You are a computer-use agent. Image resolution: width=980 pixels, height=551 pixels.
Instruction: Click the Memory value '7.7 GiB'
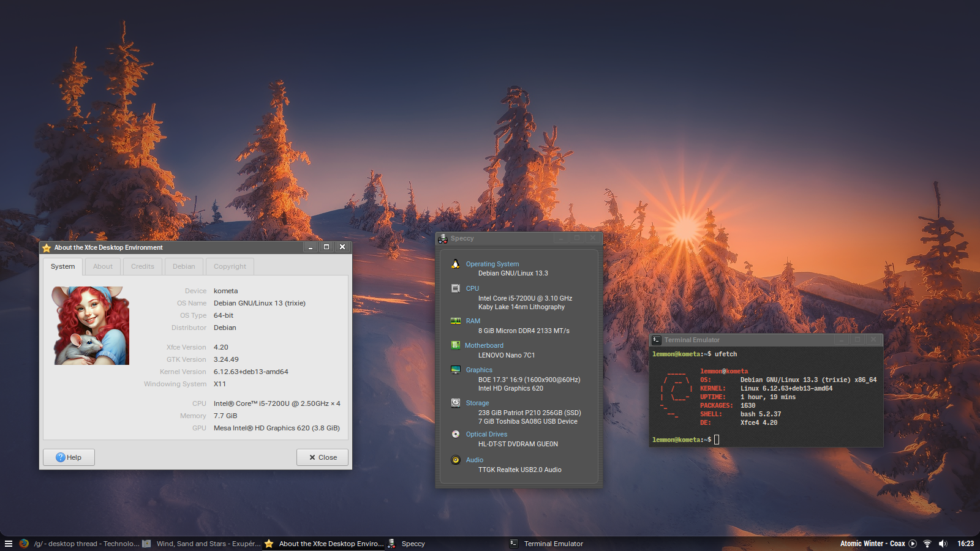click(x=225, y=416)
